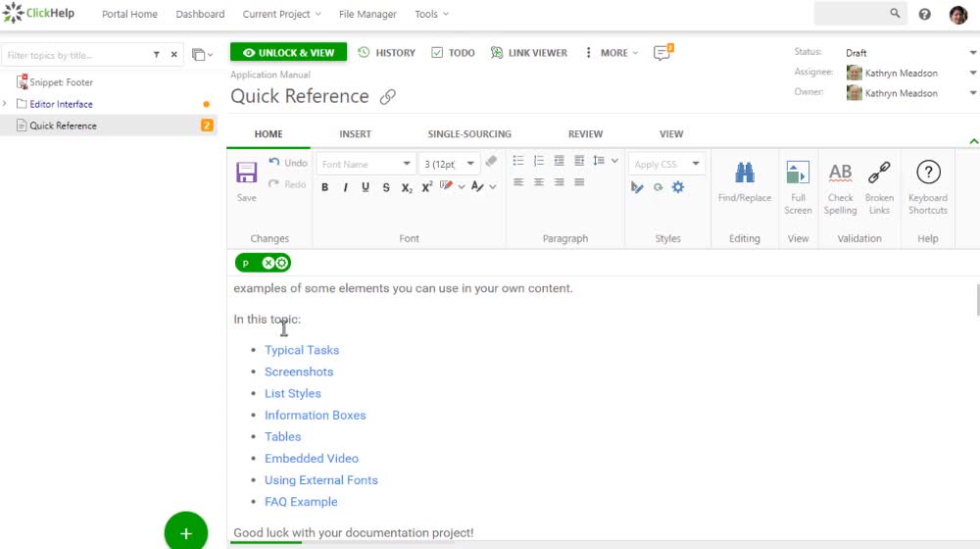This screenshot has width=980, height=549.
Task: Toggle underline formatting
Action: pyautogui.click(x=366, y=187)
